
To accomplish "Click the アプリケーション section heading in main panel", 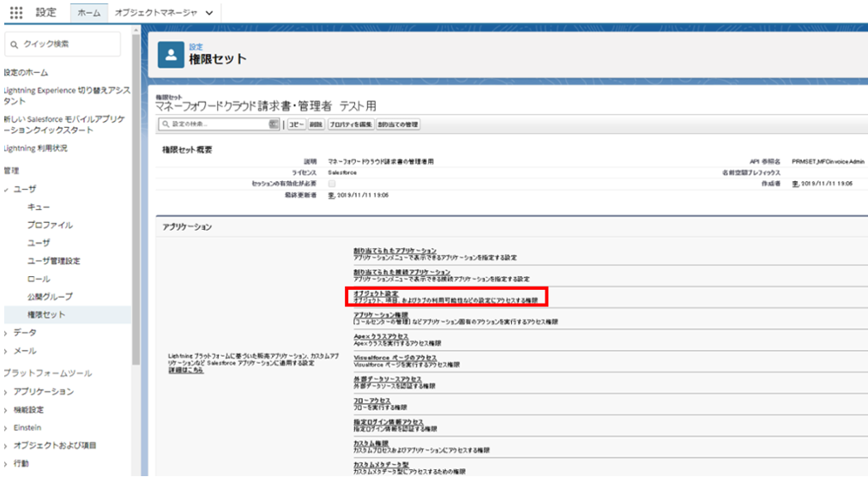I will tap(187, 227).
